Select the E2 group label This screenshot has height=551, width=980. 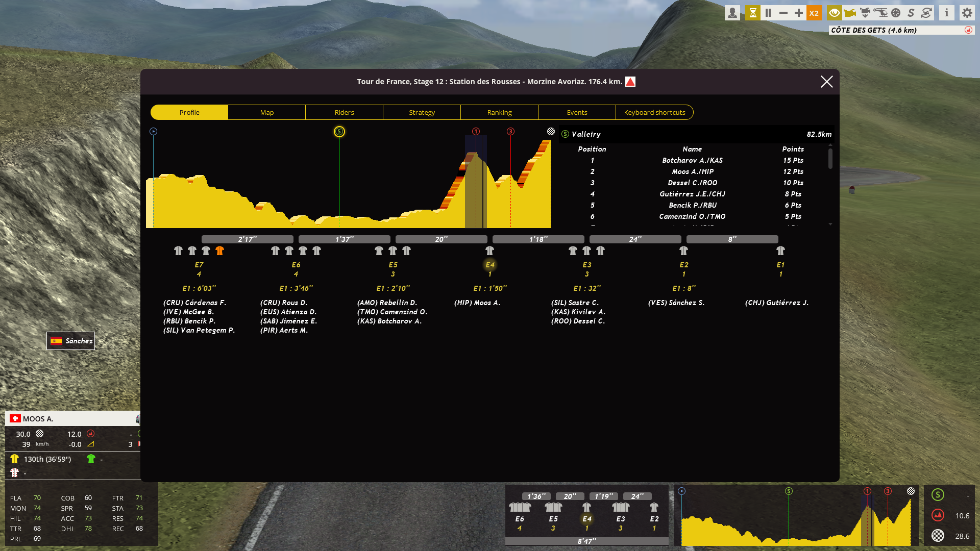pyautogui.click(x=684, y=265)
